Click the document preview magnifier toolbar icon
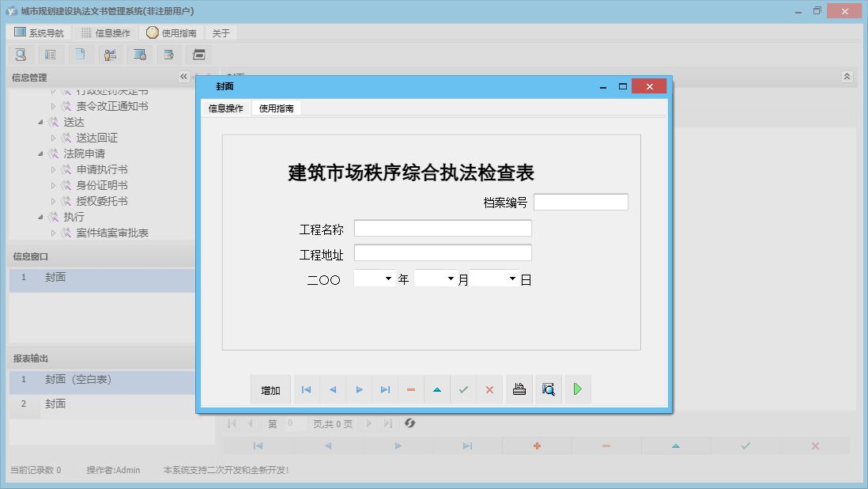 coord(21,55)
